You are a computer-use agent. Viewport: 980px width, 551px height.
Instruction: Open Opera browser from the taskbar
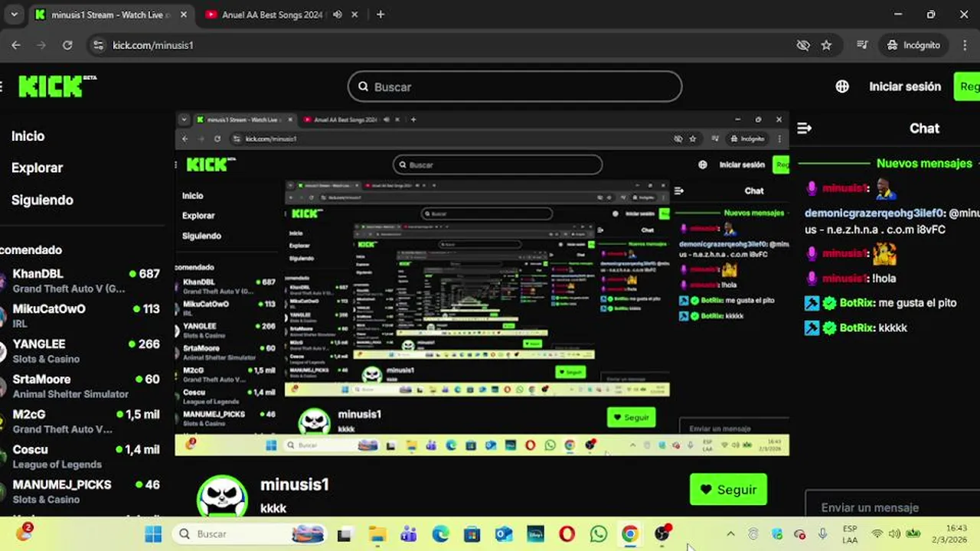click(567, 534)
